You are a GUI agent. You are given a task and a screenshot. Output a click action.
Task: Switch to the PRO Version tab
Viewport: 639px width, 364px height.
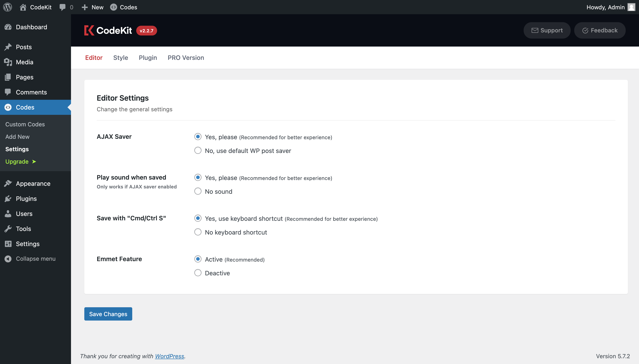pos(186,57)
